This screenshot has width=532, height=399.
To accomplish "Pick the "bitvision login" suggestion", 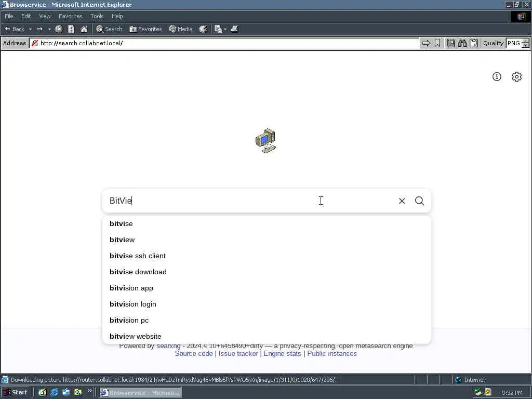I will coord(267,304).
